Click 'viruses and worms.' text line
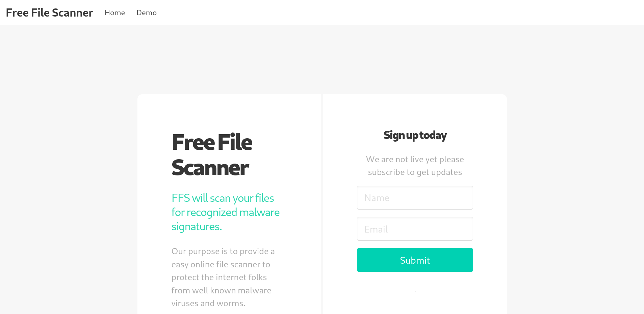Viewport: 644px width, 314px height. pyautogui.click(x=208, y=303)
